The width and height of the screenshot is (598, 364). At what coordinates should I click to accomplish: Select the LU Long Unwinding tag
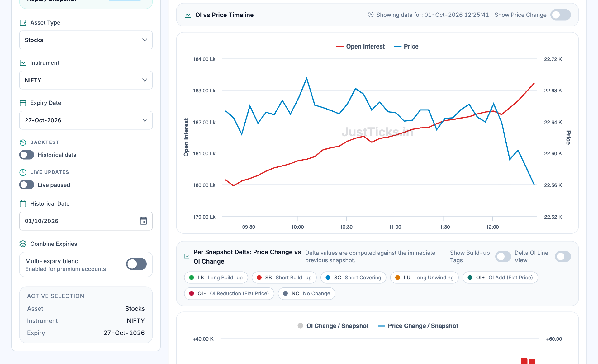425,278
